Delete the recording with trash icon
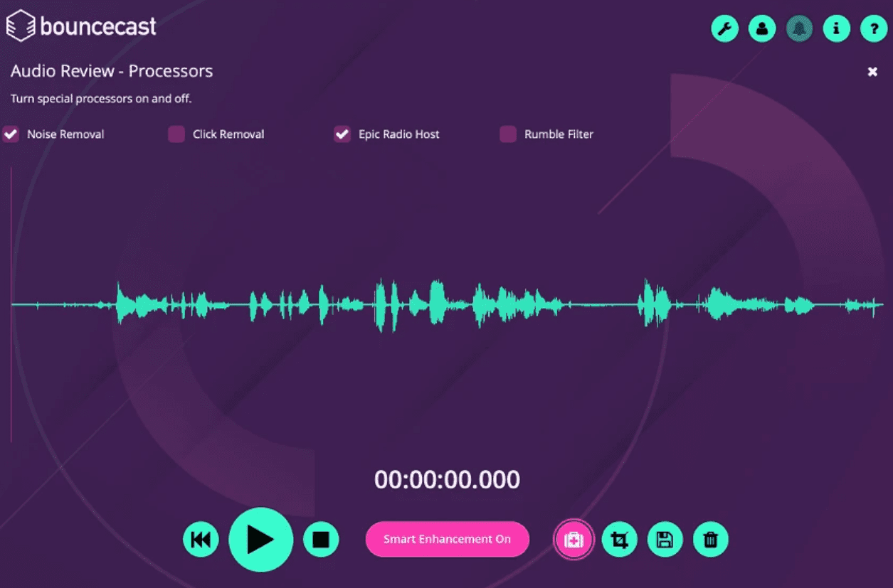This screenshot has height=588, width=893. 710,540
